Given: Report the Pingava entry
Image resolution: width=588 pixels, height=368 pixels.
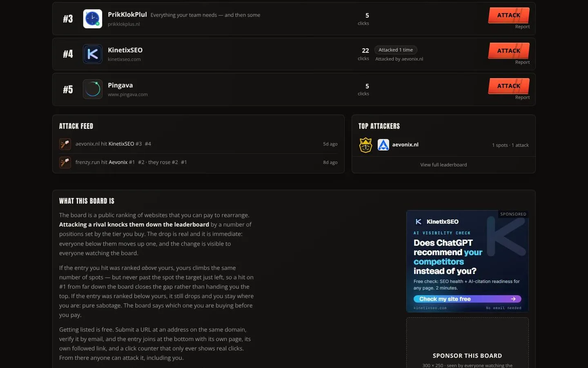Looking at the screenshot, I should [522, 97].
